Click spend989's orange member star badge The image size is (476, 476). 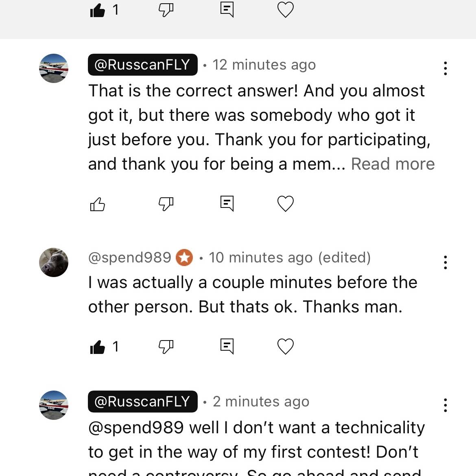(184, 258)
